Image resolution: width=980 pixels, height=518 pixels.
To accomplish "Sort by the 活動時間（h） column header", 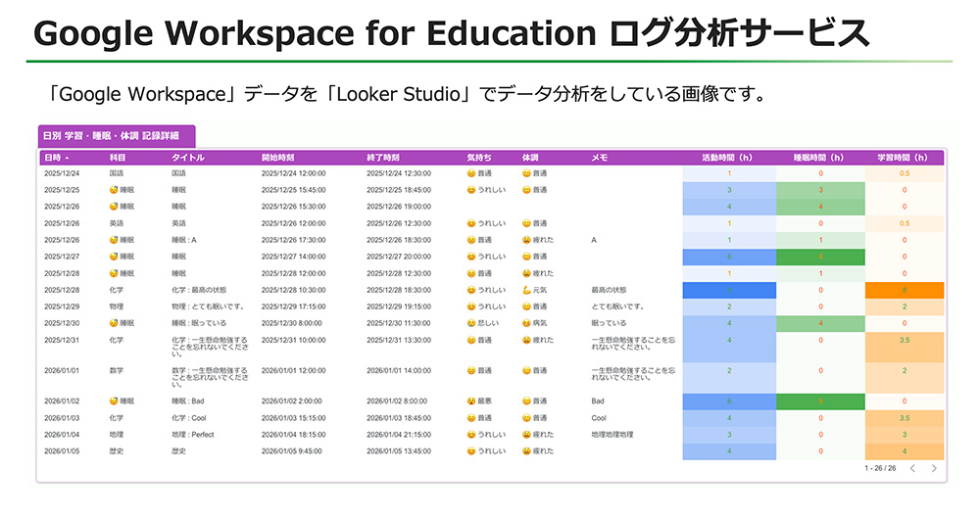I will click(x=728, y=157).
